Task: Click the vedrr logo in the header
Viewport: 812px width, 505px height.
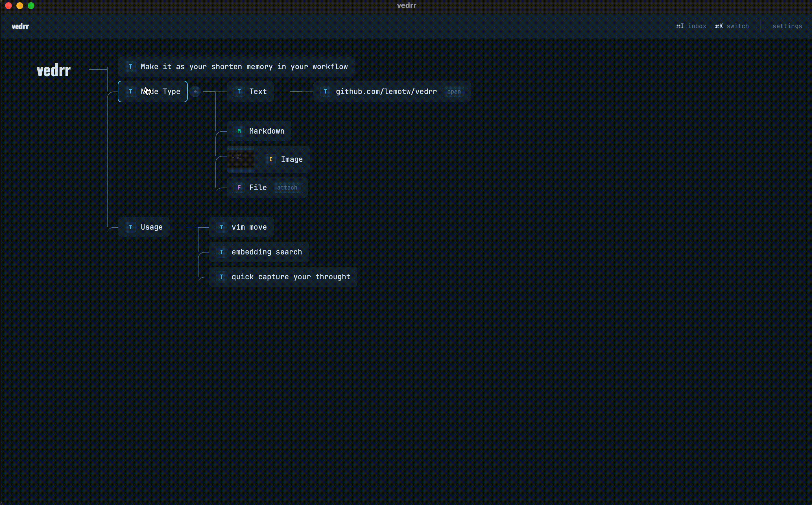Action: (x=20, y=26)
